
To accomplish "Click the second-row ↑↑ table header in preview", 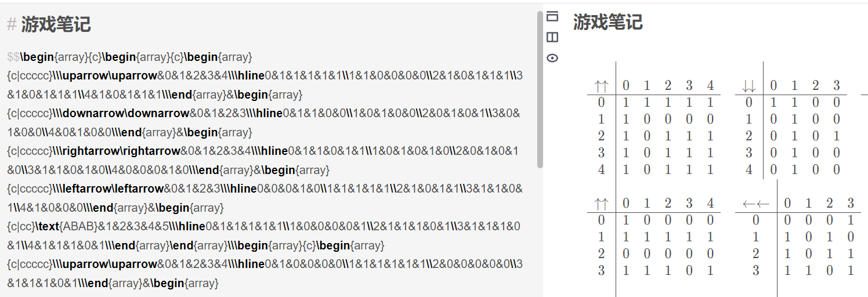I will 602,204.
